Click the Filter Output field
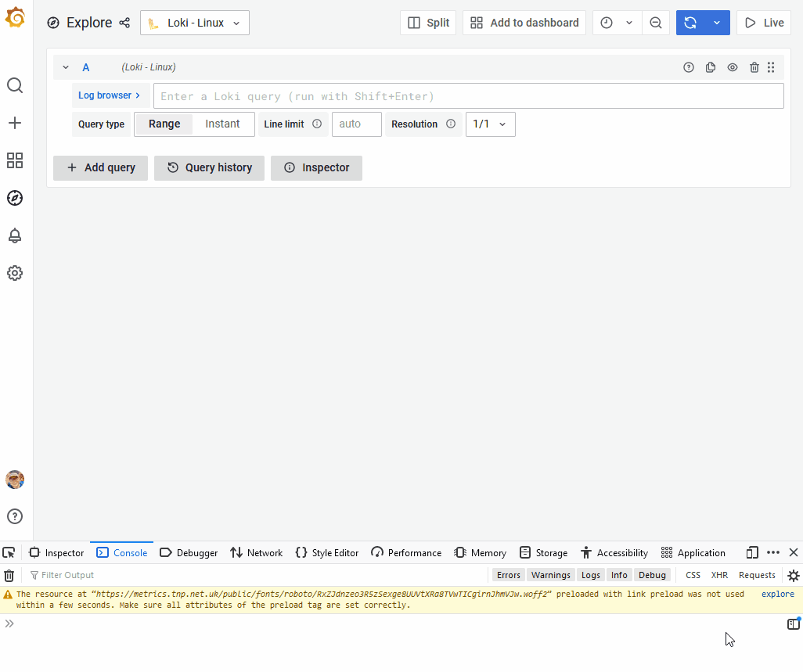The height and width of the screenshot is (672, 803). coord(256,575)
